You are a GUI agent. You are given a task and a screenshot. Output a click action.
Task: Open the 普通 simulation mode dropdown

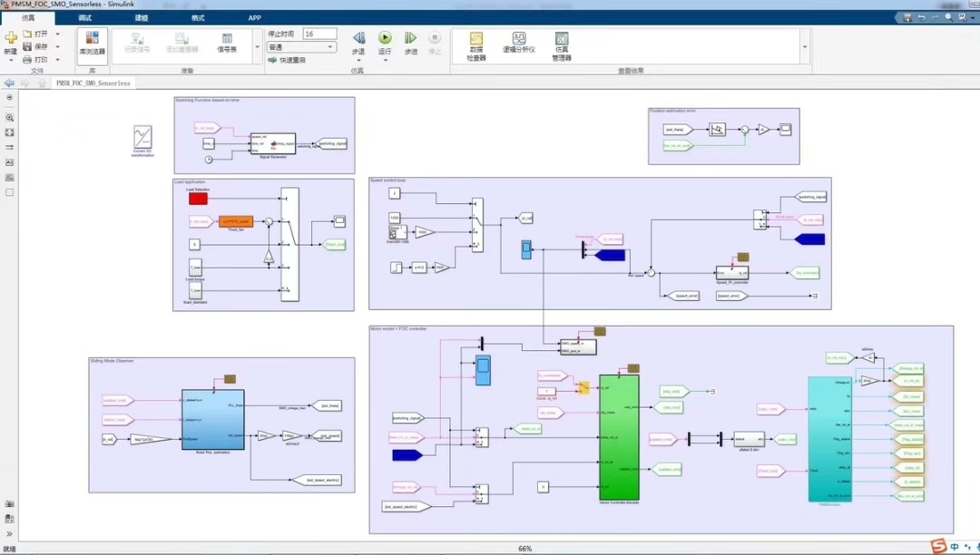302,47
